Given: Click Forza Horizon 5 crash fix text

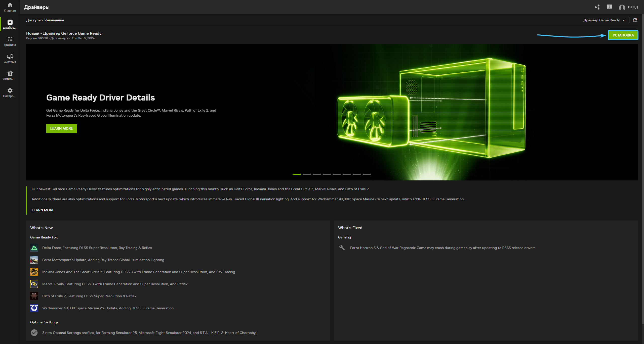Looking at the screenshot, I should (x=443, y=248).
